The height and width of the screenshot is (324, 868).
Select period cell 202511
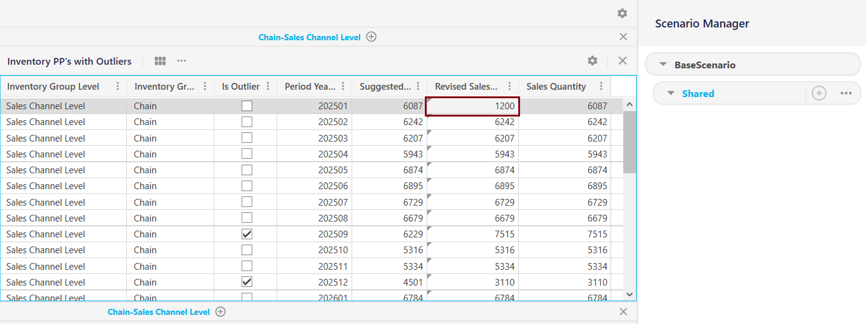point(314,266)
